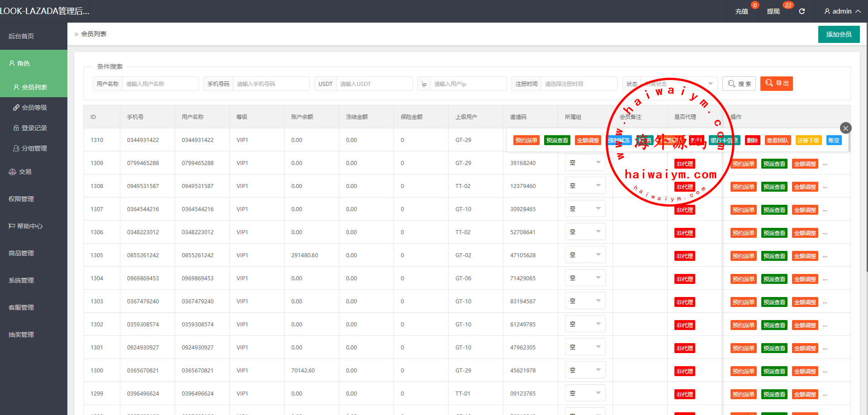Close the row actions popup
868x415 pixels.
[845, 128]
